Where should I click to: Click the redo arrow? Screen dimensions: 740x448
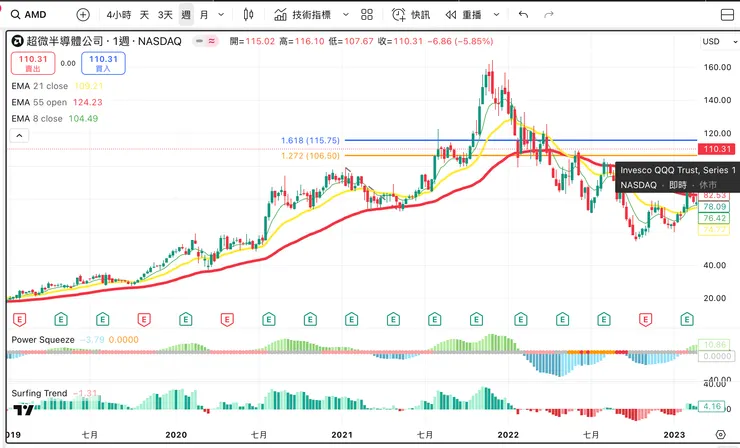click(548, 15)
